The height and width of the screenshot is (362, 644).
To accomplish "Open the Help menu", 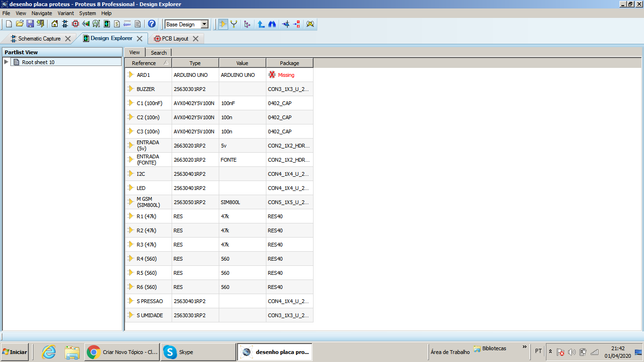I will [107, 13].
